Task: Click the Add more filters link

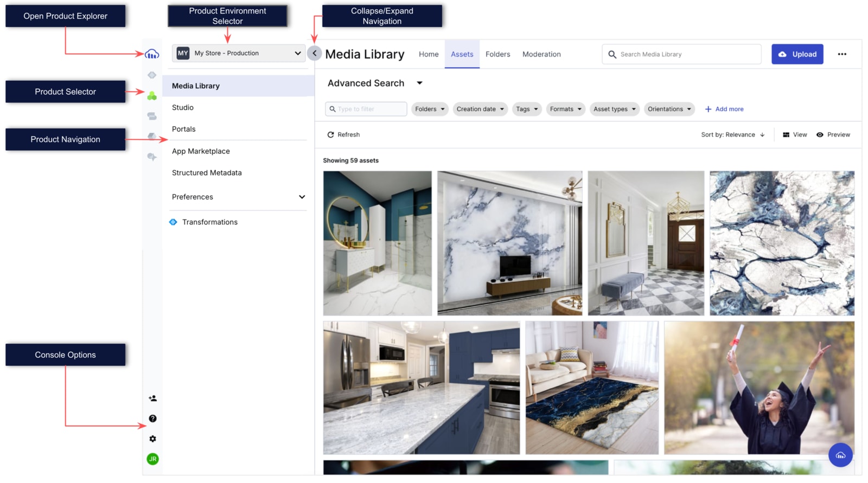Action: point(724,109)
